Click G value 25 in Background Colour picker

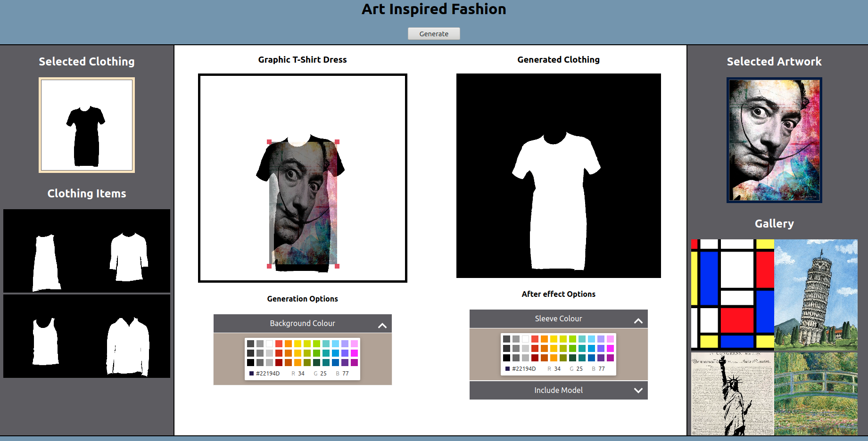323,373
